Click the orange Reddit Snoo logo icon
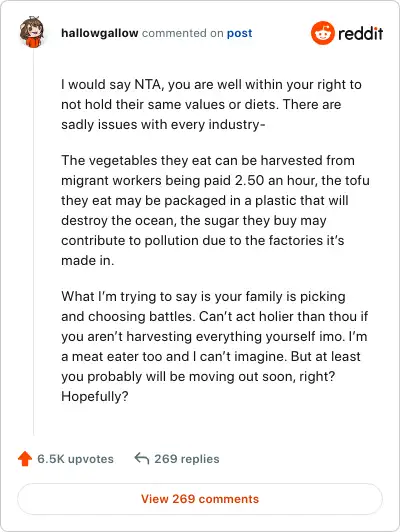 pos(323,33)
